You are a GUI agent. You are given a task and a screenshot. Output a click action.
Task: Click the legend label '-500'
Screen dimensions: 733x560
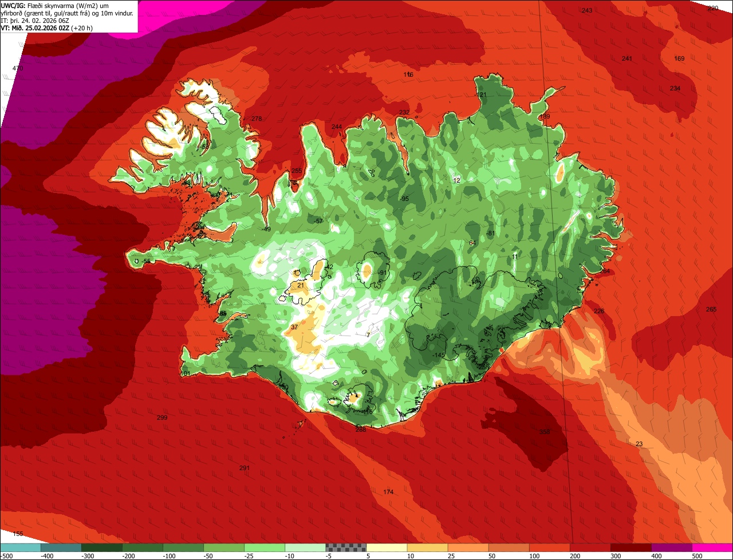coord(6,556)
